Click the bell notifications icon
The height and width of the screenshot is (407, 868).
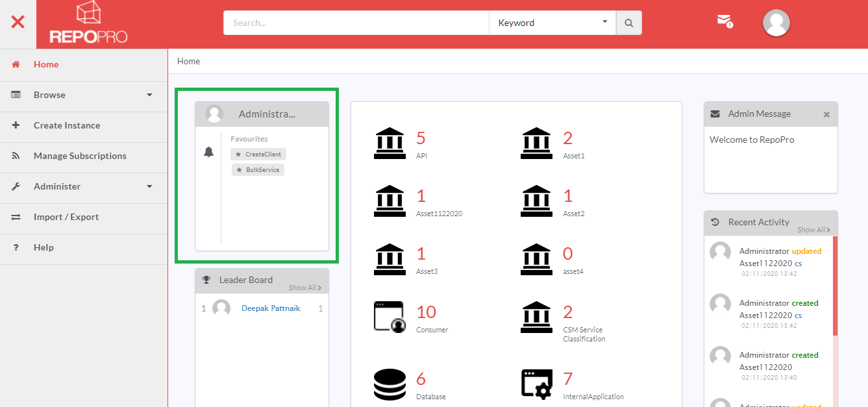click(208, 152)
